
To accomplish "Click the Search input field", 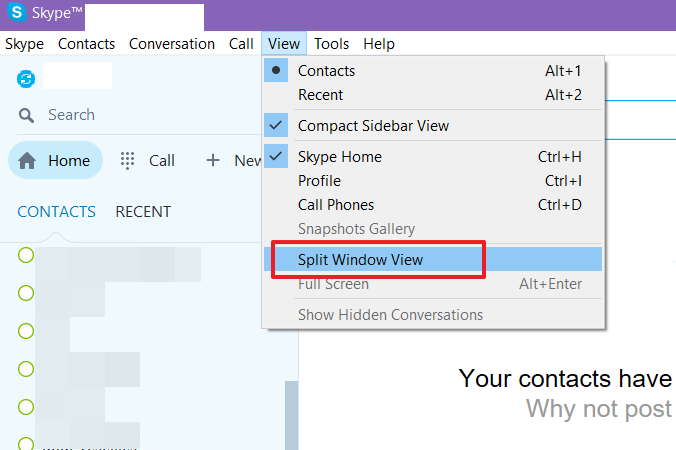I will click(138, 115).
